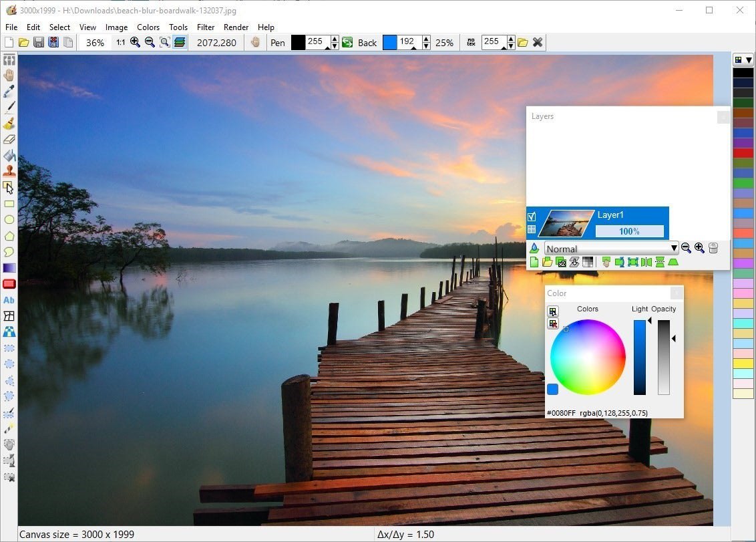Open the Colors menu
Screen dimensions: 756x542
(x=148, y=27)
